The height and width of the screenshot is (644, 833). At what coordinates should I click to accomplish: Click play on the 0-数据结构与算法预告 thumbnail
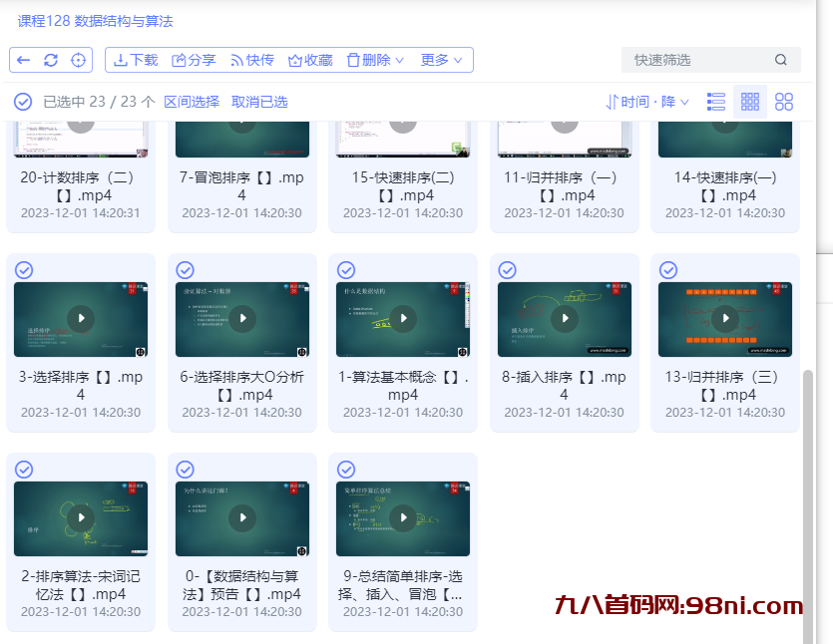(x=241, y=517)
